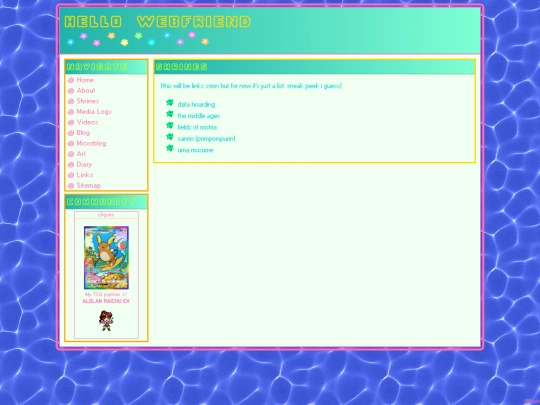Click the 'Hello Webfriend' site title
This screenshot has height=405, width=540.
(x=158, y=22)
